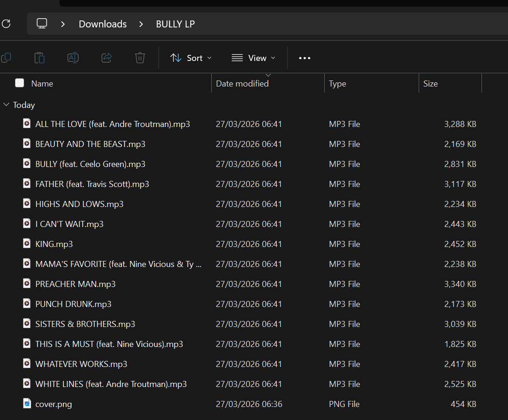Click the 454 KB size value
The height and width of the screenshot is (420, 508).
(463, 404)
